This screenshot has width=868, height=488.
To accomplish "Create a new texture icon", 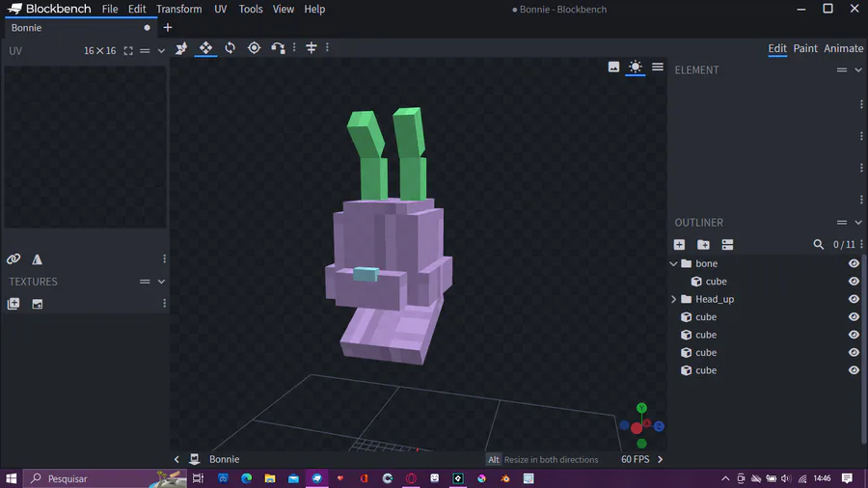I will (x=37, y=304).
